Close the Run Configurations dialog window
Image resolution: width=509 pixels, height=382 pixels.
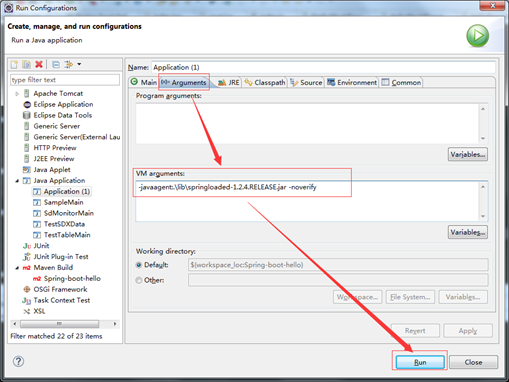492,6
